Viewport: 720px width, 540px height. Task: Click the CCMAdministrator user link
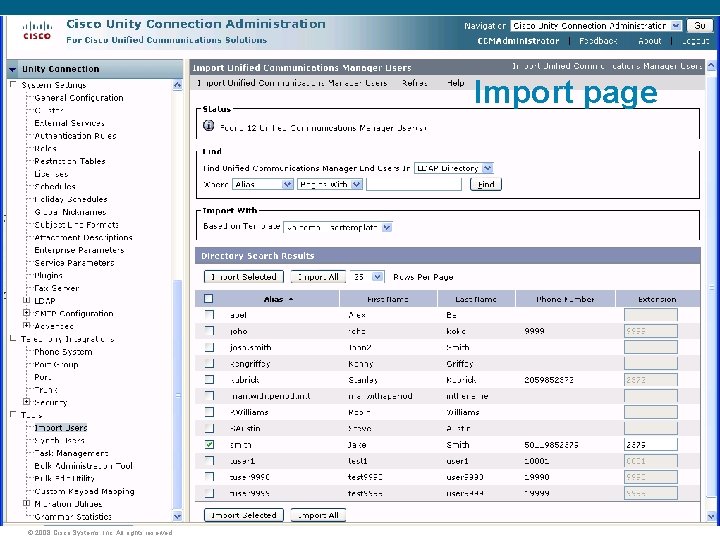(518, 41)
